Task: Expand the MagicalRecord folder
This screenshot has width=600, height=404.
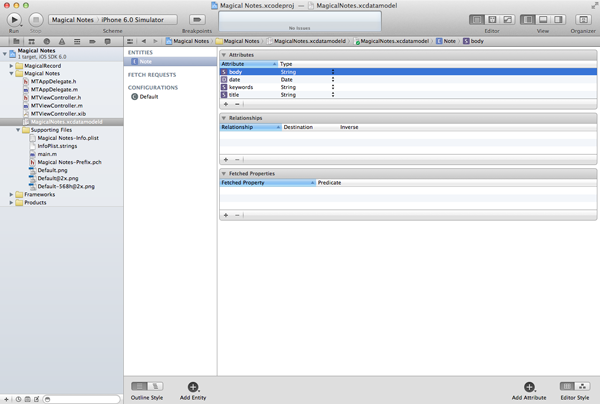Action: 11,66
